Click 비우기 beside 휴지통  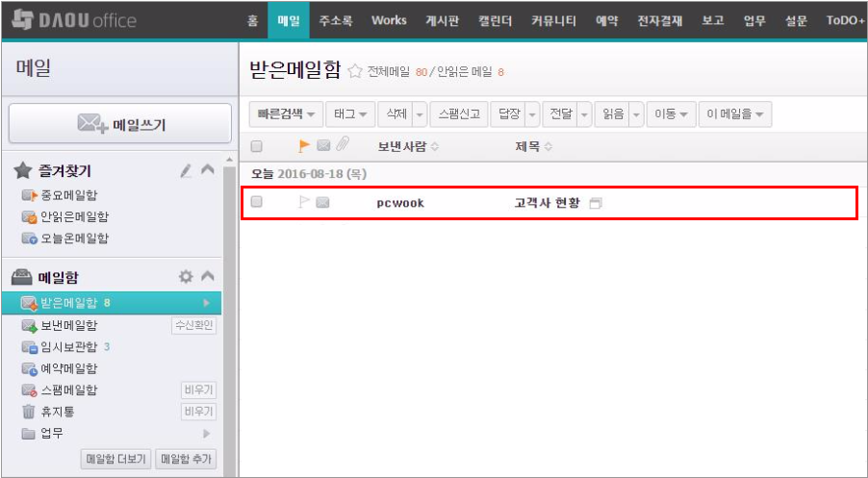click(199, 412)
